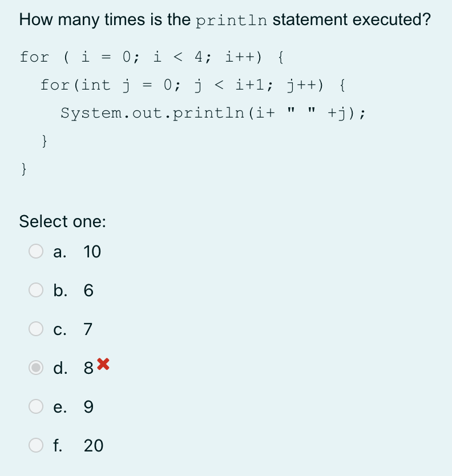Click the radio circle next to 20
452x476 pixels.
click(36, 445)
